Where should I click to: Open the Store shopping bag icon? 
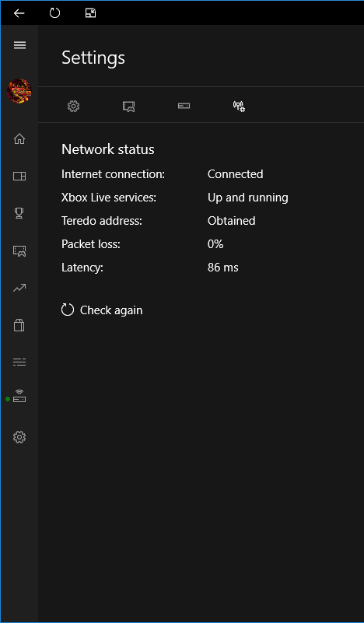pyautogui.click(x=19, y=325)
